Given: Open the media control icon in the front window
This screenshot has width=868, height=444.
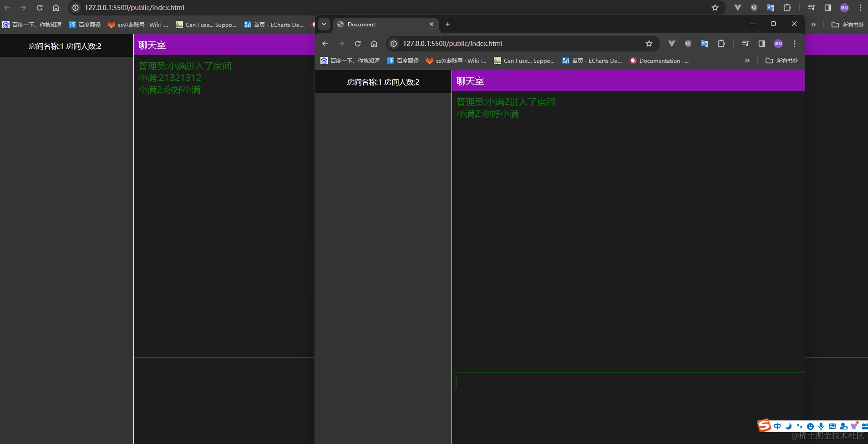Looking at the screenshot, I should click(x=746, y=44).
